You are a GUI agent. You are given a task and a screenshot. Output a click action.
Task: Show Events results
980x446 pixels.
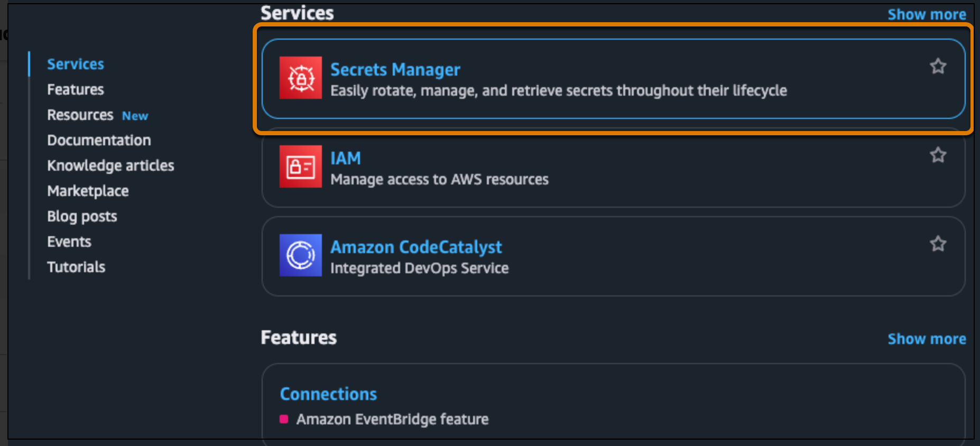pos(69,241)
